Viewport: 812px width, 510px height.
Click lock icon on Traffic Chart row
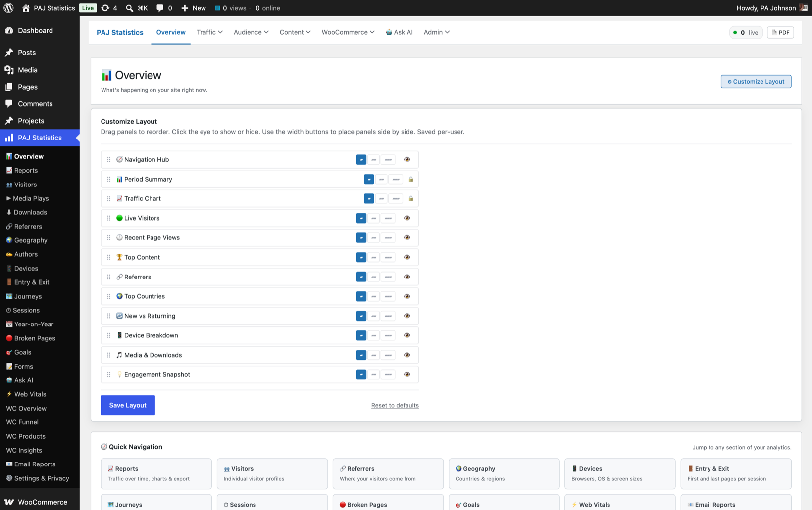(x=411, y=198)
